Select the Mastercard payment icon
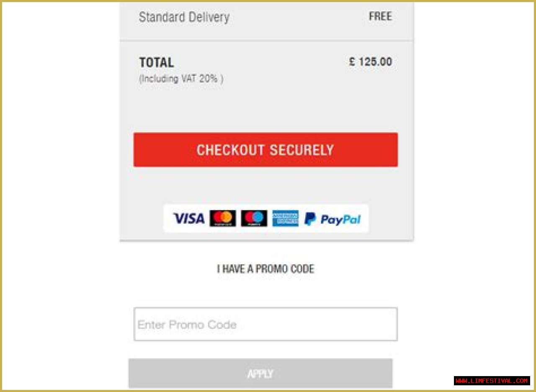This screenshot has height=392, width=536. [223, 218]
